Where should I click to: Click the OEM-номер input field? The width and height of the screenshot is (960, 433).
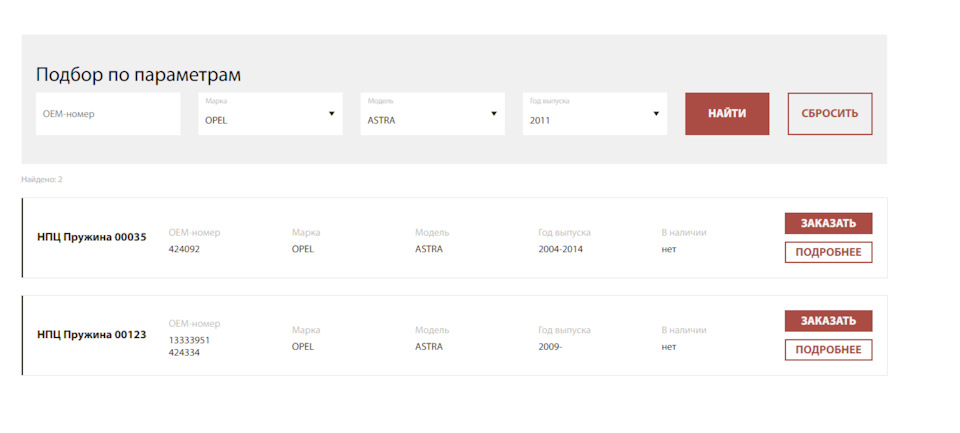[x=108, y=114]
